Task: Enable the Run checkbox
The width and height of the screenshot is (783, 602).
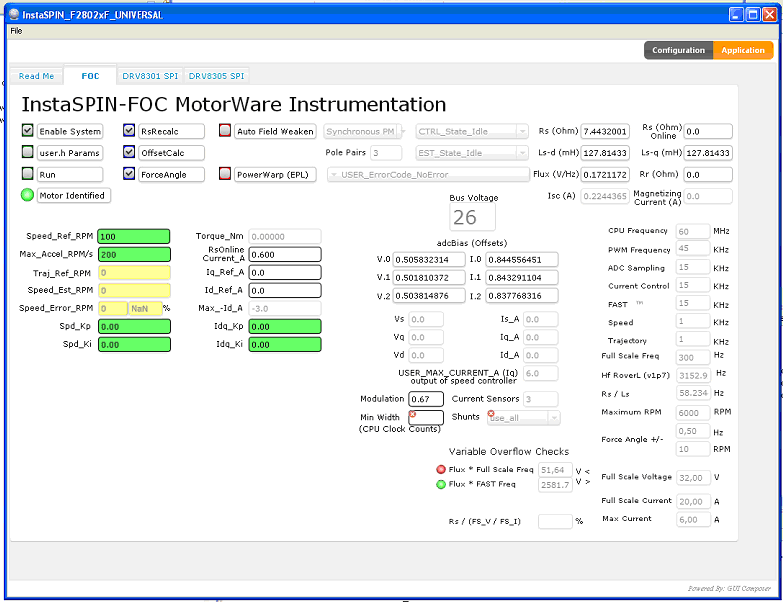Action: point(27,173)
